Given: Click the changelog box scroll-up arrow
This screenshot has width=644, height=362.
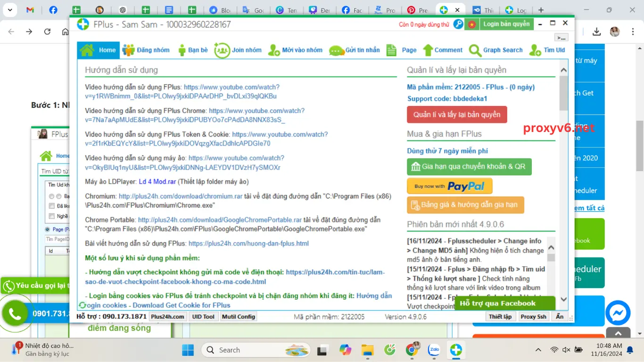Looking at the screenshot, I should point(551,247).
